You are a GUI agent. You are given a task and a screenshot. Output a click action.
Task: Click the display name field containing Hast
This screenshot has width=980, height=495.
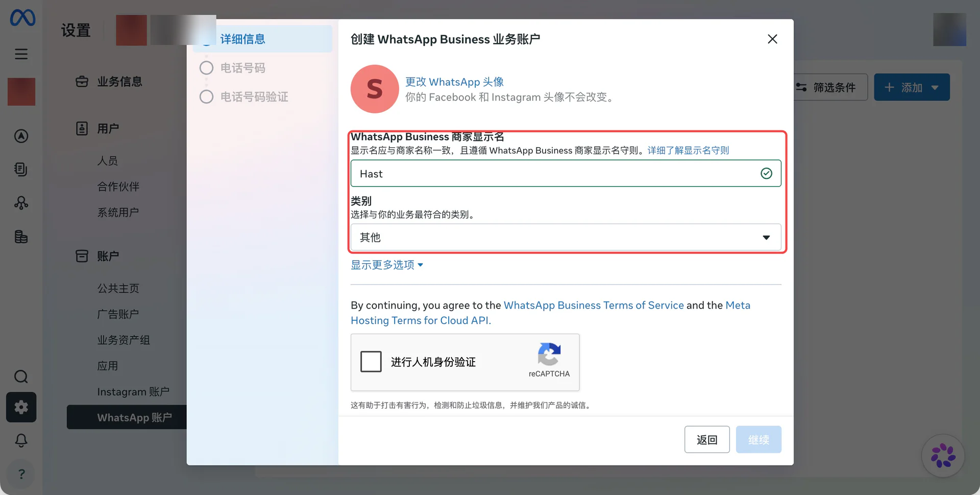coord(566,174)
